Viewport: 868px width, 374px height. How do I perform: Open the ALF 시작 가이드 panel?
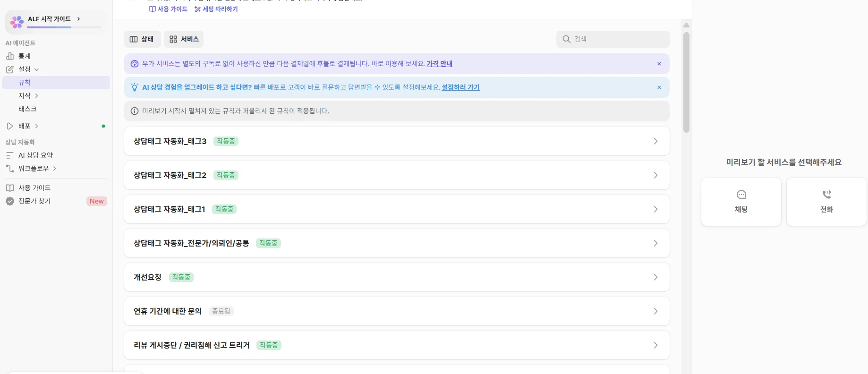[56, 21]
